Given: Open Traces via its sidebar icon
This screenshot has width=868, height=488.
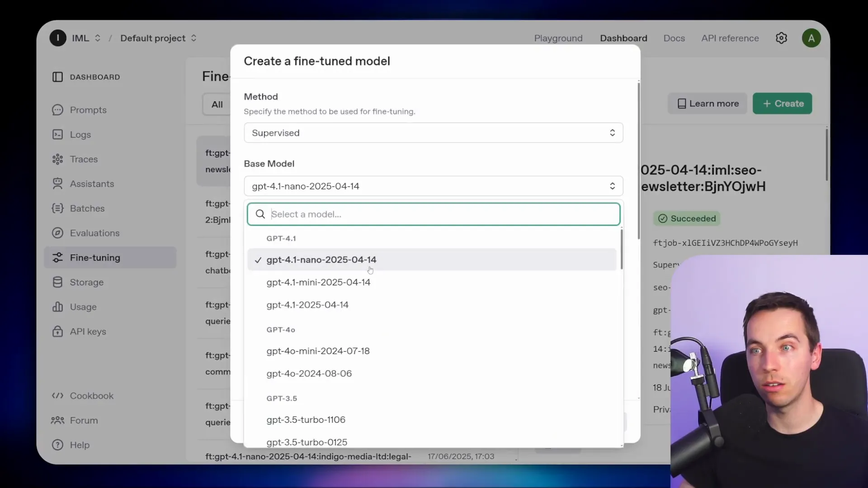Looking at the screenshot, I should (x=57, y=159).
